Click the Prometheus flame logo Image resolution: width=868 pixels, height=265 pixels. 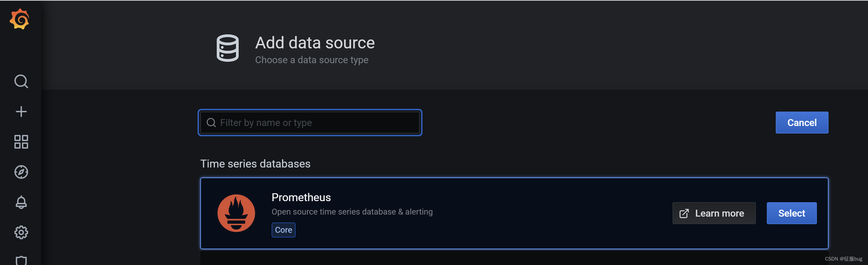tap(236, 213)
